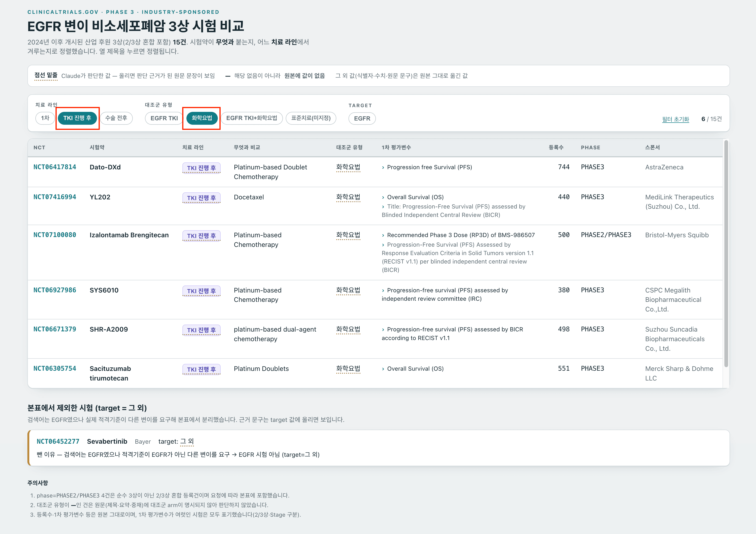Image resolution: width=756 pixels, height=534 pixels.
Task: Click the TKI 진행 후 tag in YL202 row
Action: pos(201,198)
